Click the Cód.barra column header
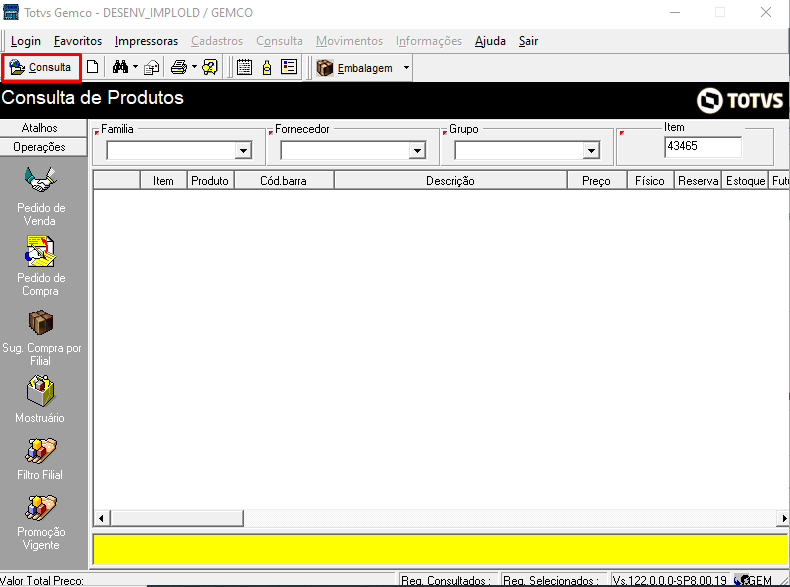The width and height of the screenshot is (790, 587). [284, 180]
